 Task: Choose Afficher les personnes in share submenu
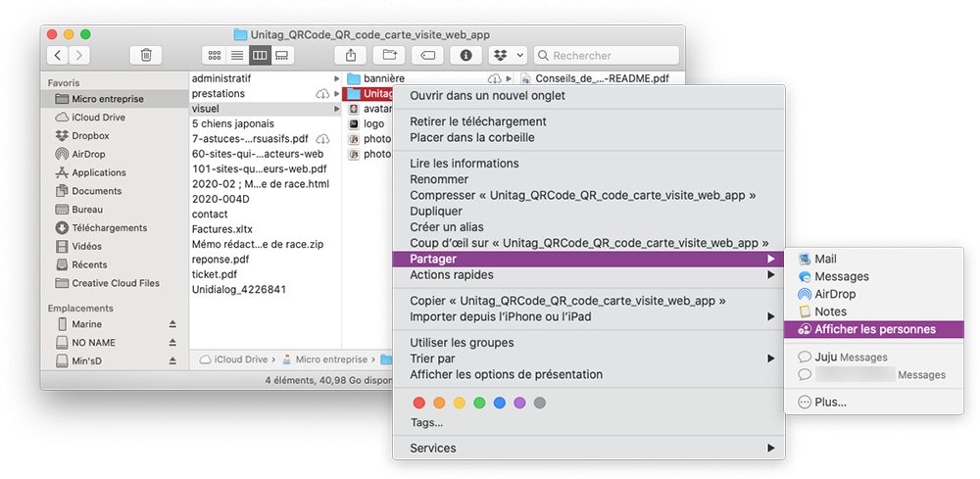pos(874,329)
